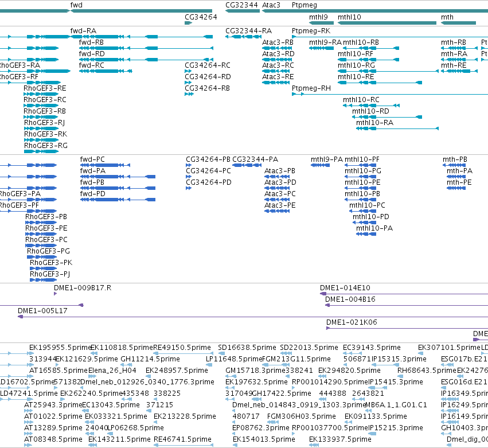Click the Ptpmeg-RK transcript label

[311, 31]
